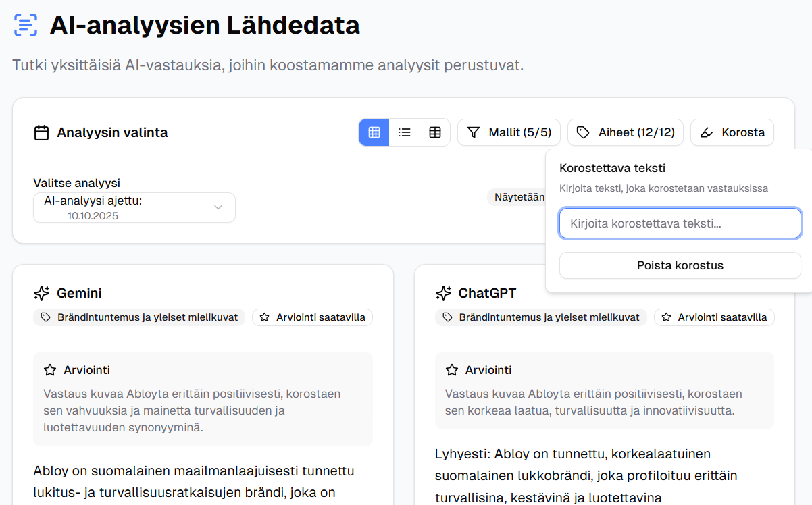Select Gemini's Brändintuntemus ja yleiset mielikuvat tag
Viewport: 812px width, 505px height.
click(x=139, y=317)
